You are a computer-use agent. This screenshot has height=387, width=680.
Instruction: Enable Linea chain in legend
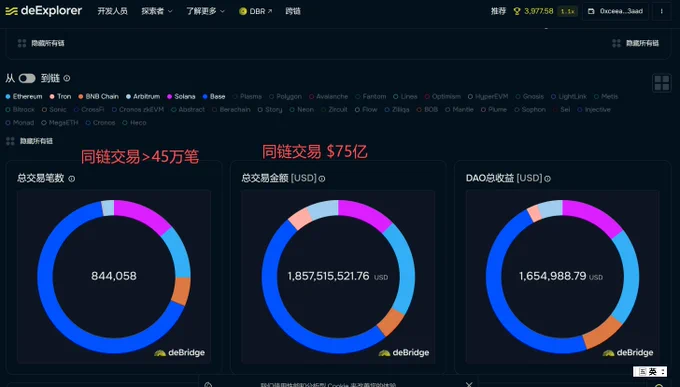(x=405, y=96)
